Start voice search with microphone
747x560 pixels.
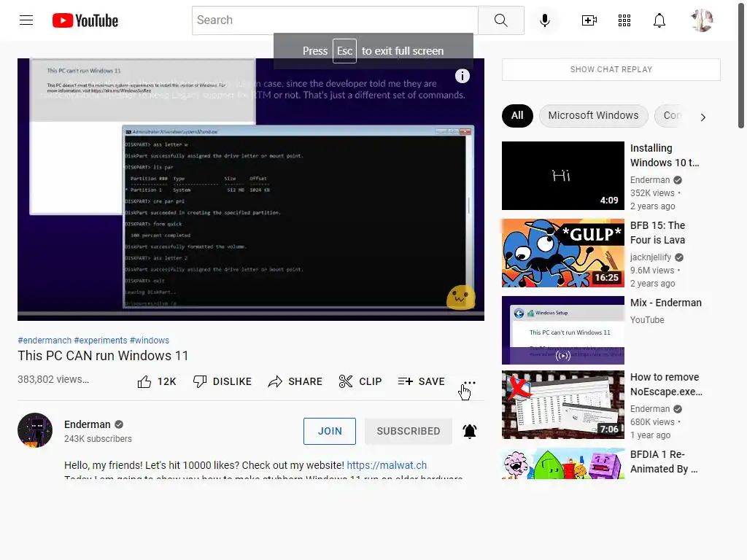click(544, 20)
